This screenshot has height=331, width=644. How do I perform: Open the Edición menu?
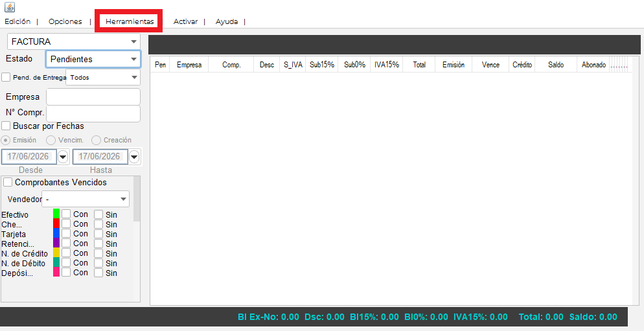17,21
